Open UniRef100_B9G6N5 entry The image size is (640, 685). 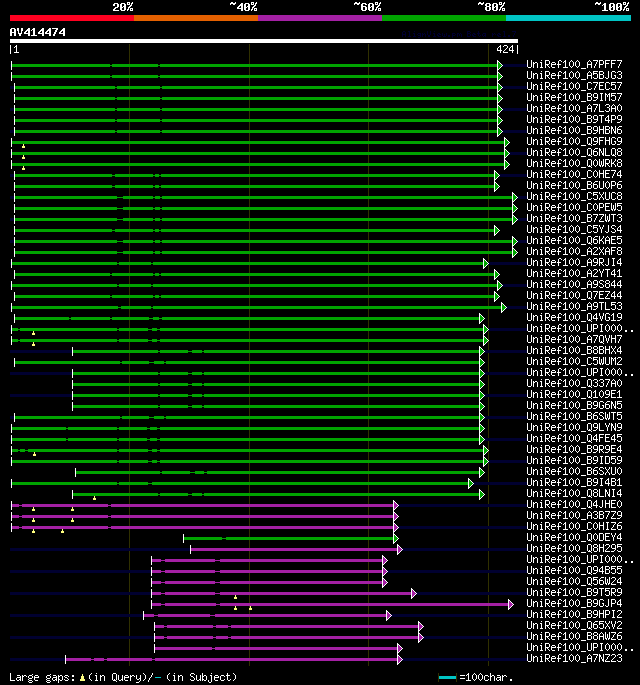pos(574,405)
